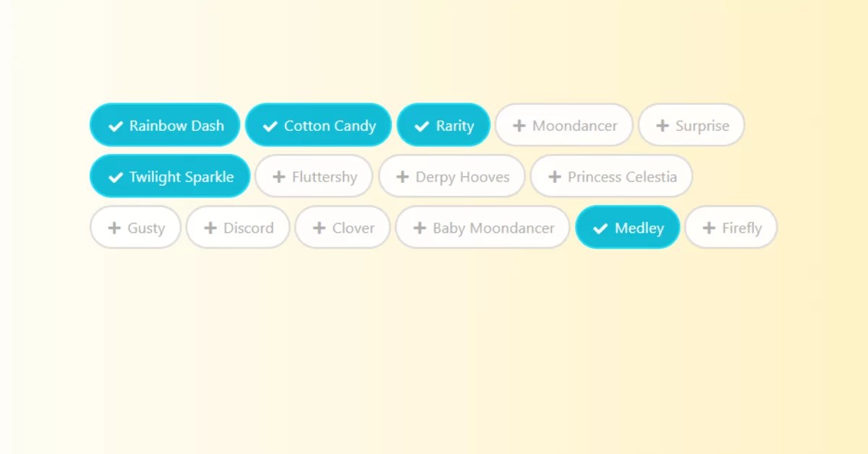Viewport: 868px width, 454px height.
Task: Deselect the Medley tag
Action: [627, 227]
